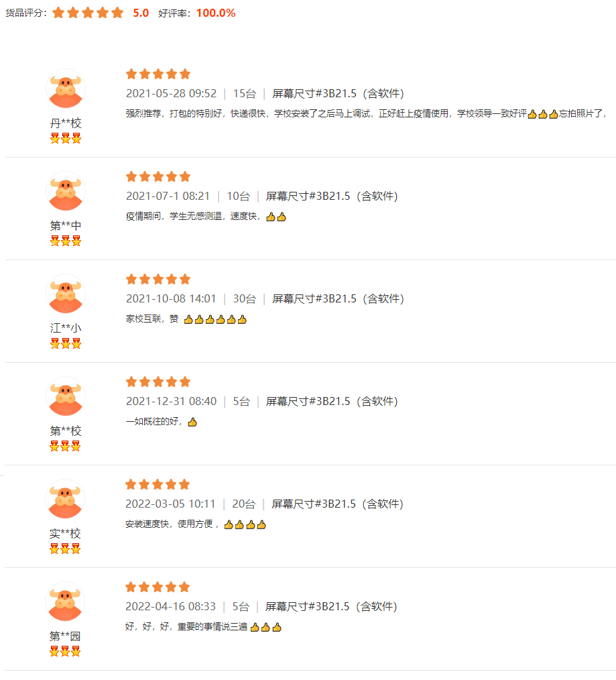The width and height of the screenshot is (616, 680).
Task: Click the medal badges under 江**小
Action: [x=66, y=344]
